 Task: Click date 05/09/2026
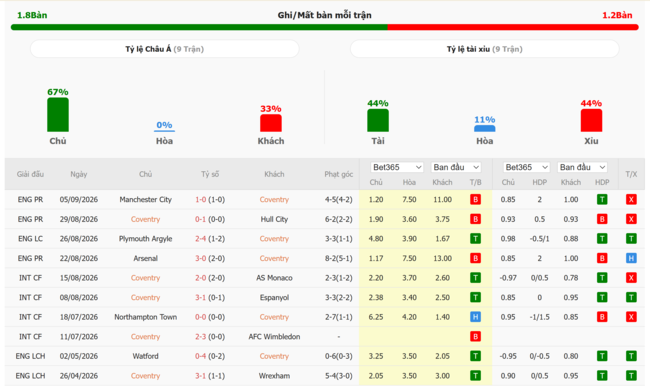pyautogui.click(x=79, y=199)
